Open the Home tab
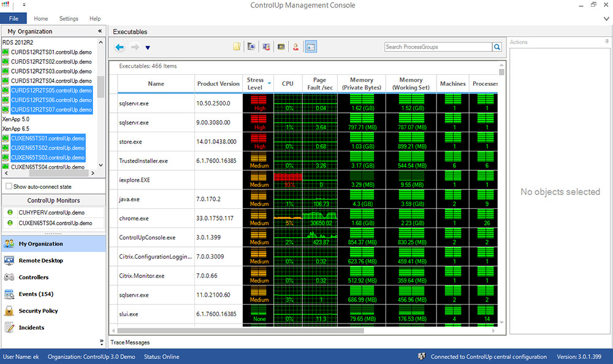Screen dimensions: 613x364 (40, 18)
